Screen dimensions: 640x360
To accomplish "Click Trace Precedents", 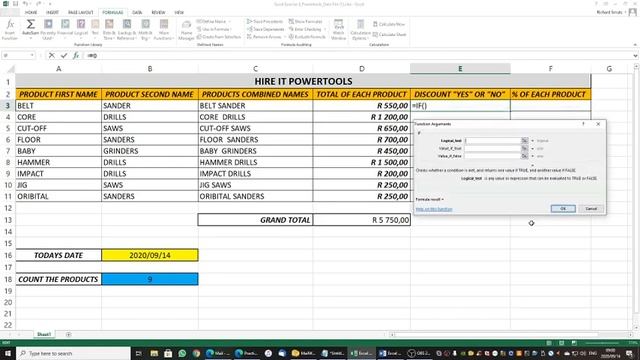I will coord(265,21).
